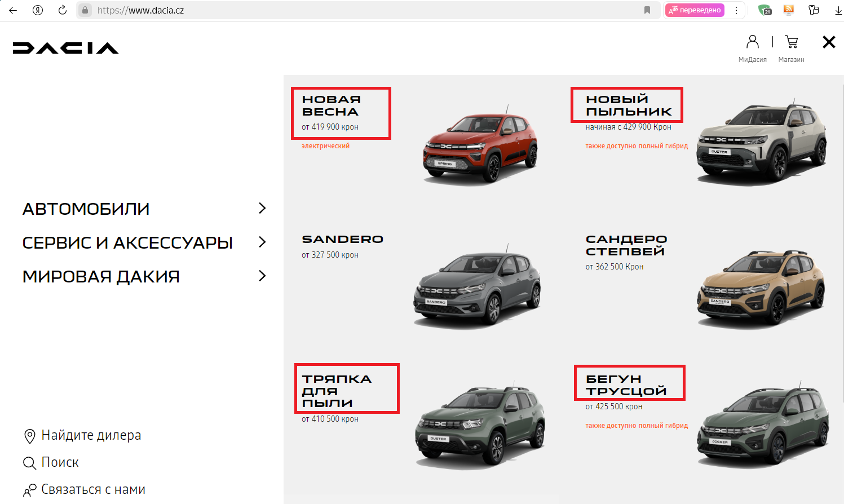Go back with the browser back arrow
Viewport: 844px width, 504px height.
coord(13,10)
